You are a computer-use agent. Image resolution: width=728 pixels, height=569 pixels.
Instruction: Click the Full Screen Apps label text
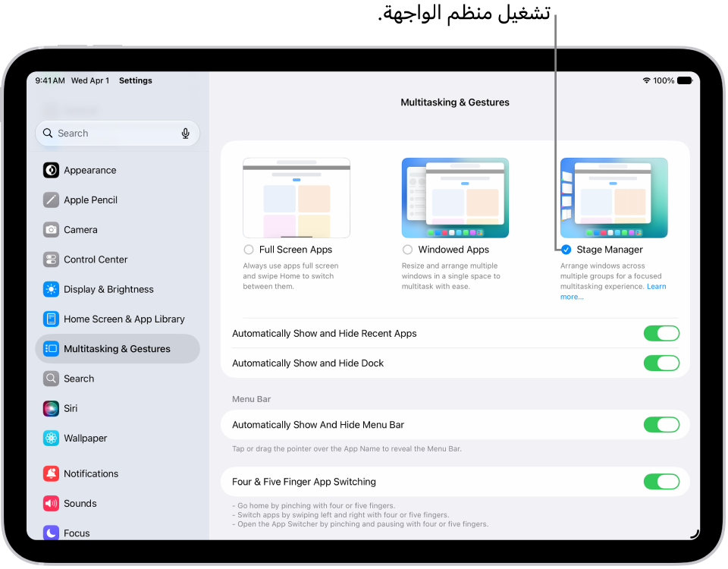click(x=295, y=250)
